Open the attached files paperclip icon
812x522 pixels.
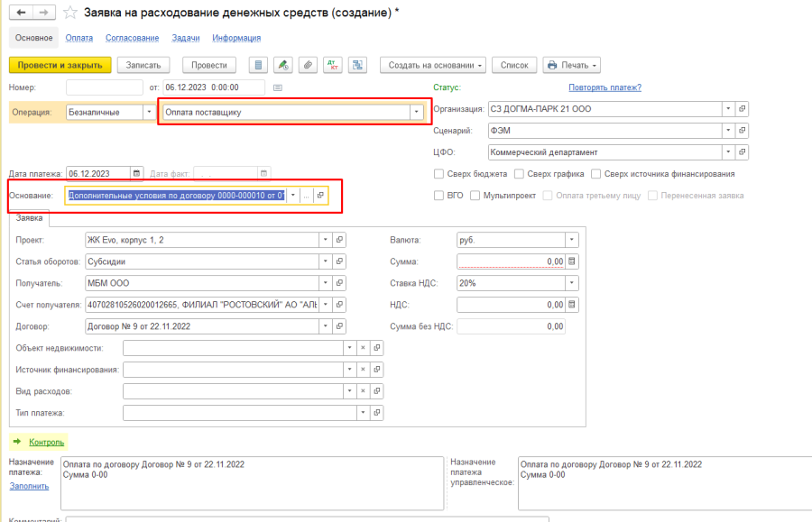(308, 65)
